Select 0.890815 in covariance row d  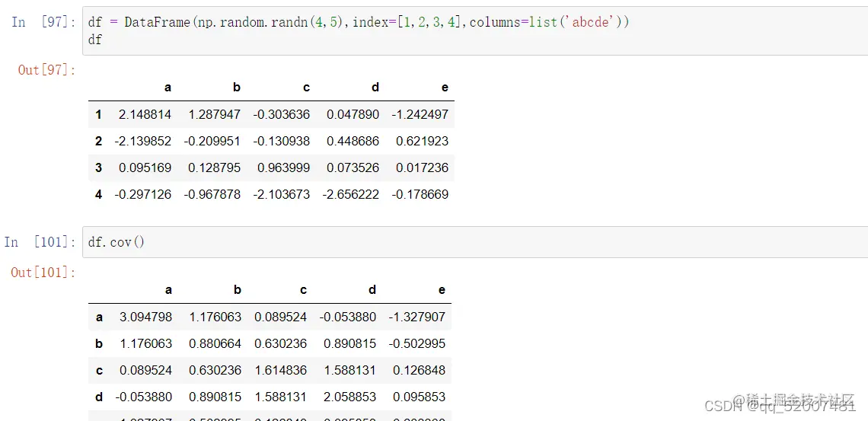pyautogui.click(x=215, y=397)
